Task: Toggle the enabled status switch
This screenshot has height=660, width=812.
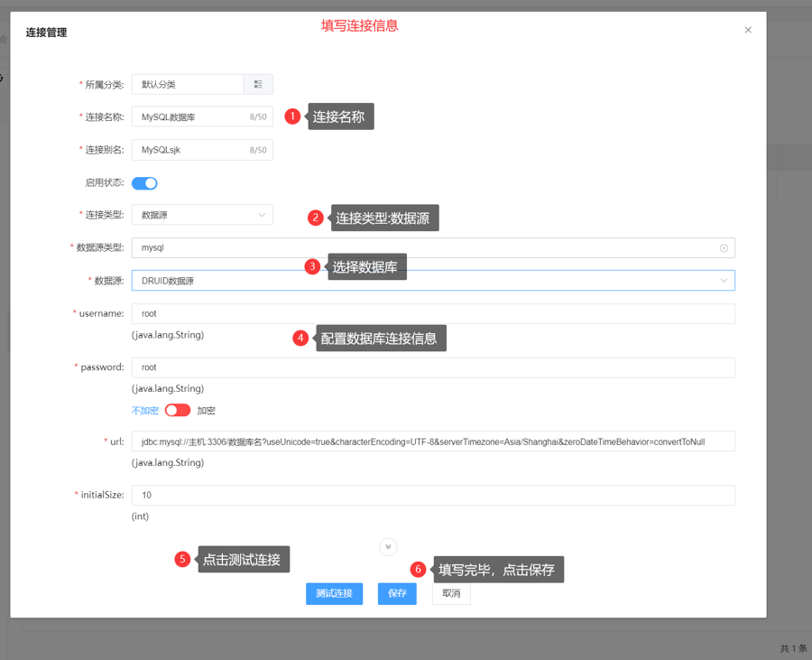Action: pos(144,183)
